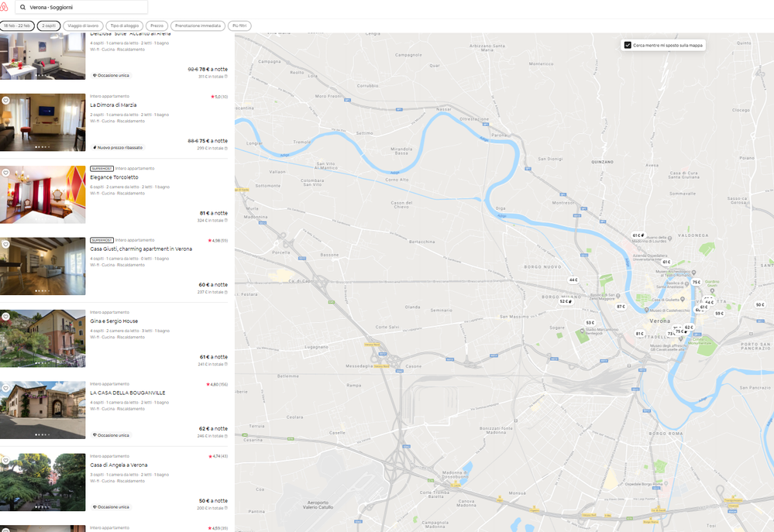Open the 'LA CASA DELLA BOUGANVILLE' listing title
774x532 pixels.
tap(128, 393)
